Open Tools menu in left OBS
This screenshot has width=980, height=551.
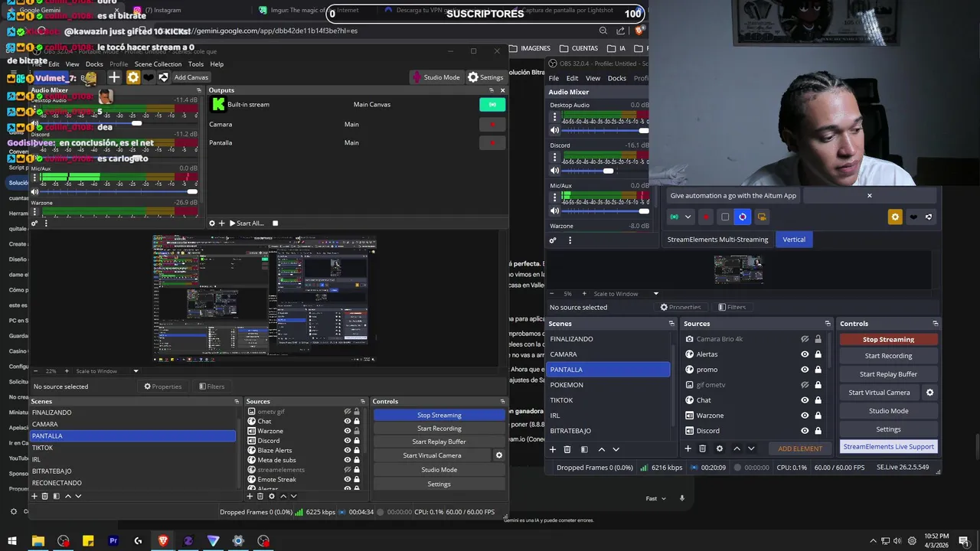click(x=196, y=64)
